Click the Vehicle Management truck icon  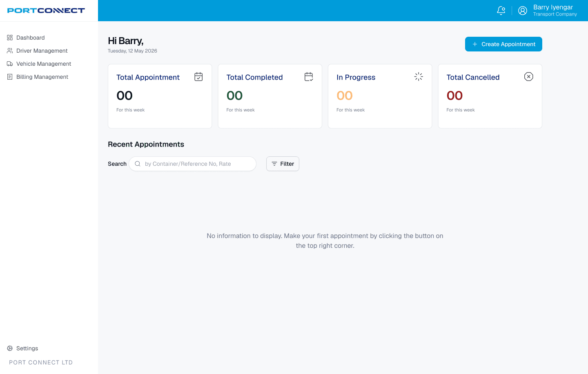(x=10, y=64)
